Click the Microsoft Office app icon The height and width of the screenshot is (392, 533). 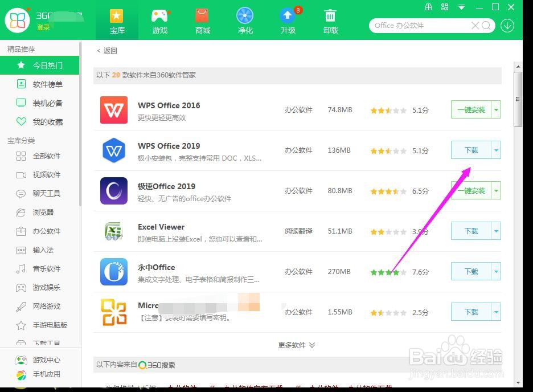pos(114,312)
